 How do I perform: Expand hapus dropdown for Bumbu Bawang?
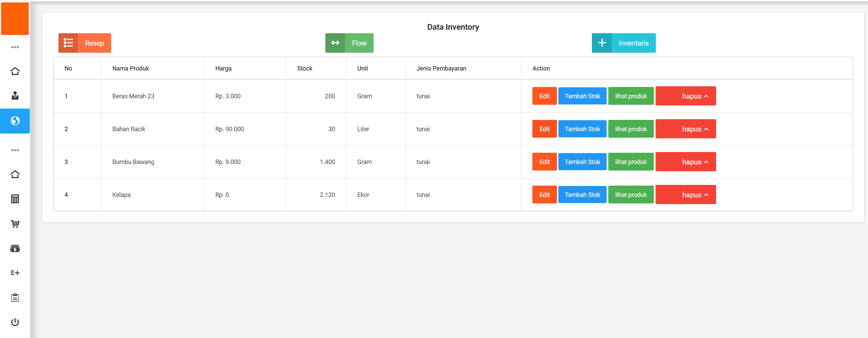[686, 162]
